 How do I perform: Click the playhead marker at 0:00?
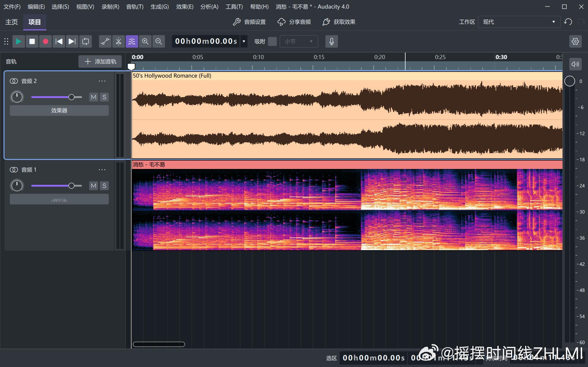[131, 66]
